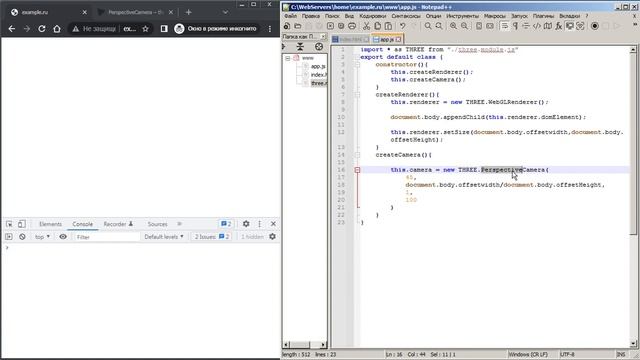Image resolution: width=640 pixels, height=360 pixels.
Task: Open Chrome three-dot menu
Action: click(x=270, y=29)
